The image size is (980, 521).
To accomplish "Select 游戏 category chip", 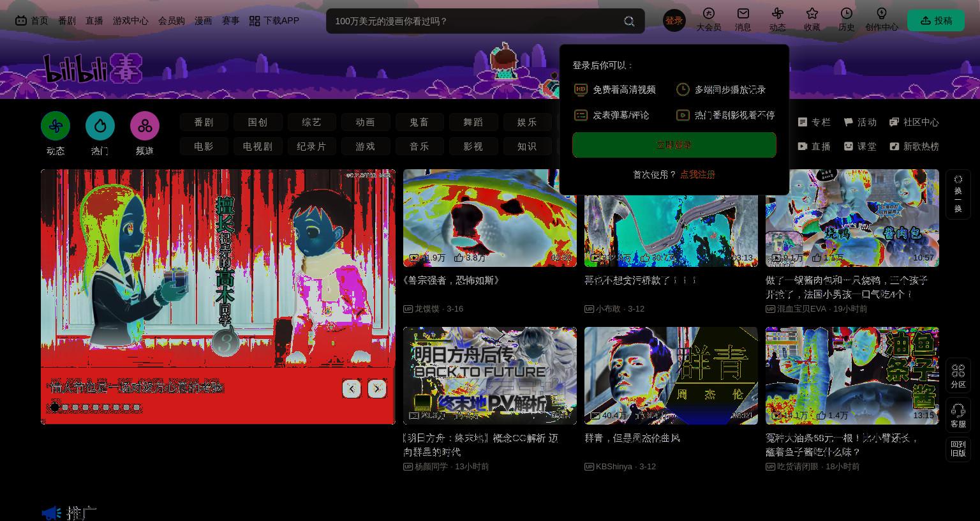I will (x=366, y=146).
